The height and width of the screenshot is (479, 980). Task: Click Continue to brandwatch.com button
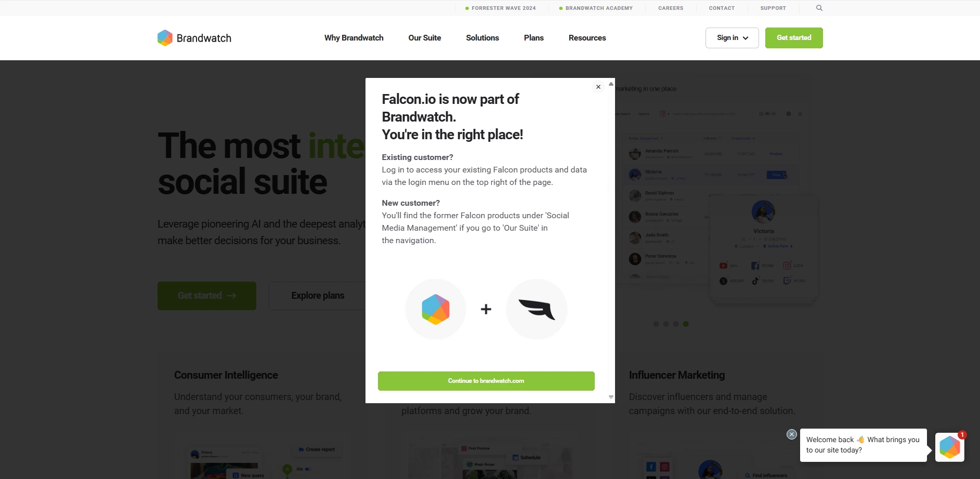point(486,381)
